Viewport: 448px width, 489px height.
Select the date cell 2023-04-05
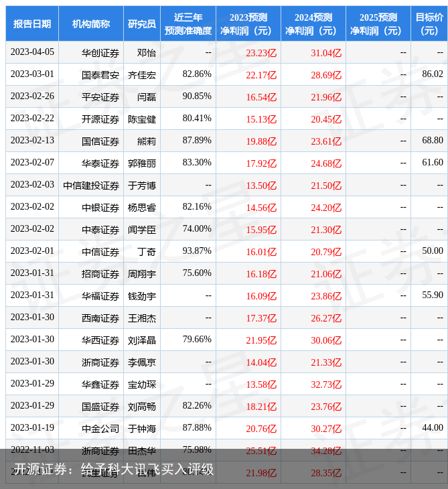click(x=32, y=52)
